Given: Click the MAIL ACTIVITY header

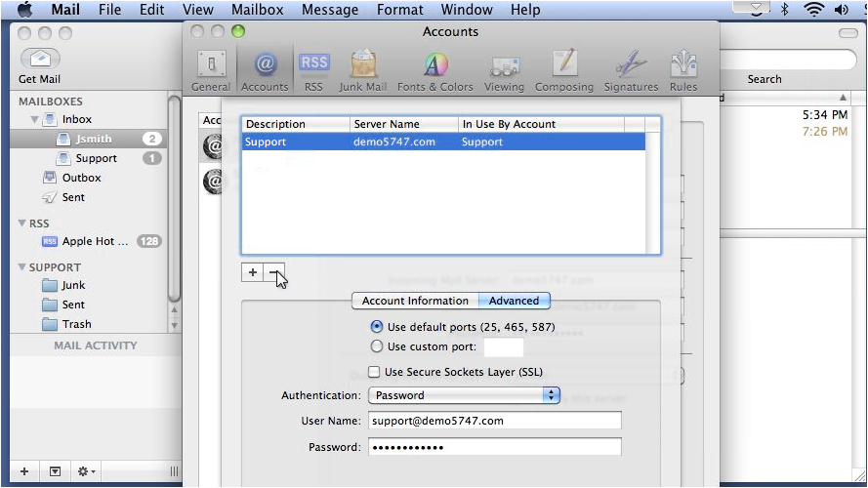Looking at the screenshot, I should click(x=96, y=346).
